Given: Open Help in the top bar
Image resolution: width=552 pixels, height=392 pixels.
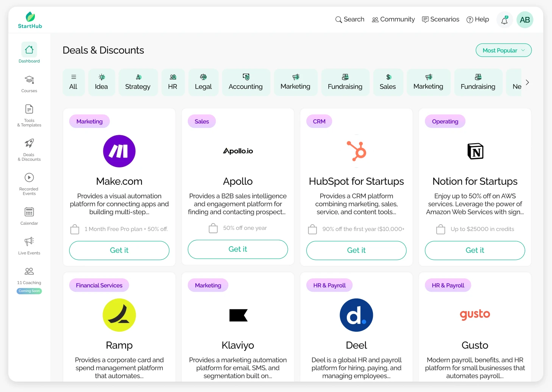Looking at the screenshot, I should pos(478,19).
